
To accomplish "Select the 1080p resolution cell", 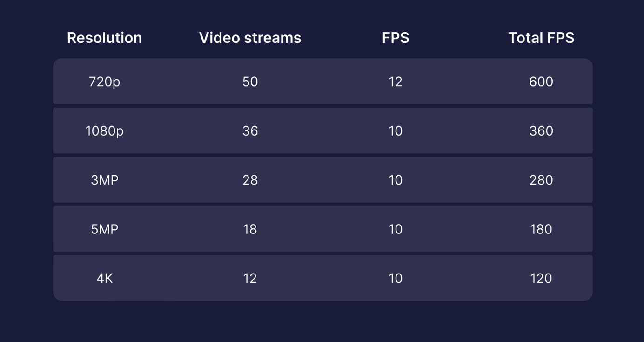I will click(x=104, y=131).
